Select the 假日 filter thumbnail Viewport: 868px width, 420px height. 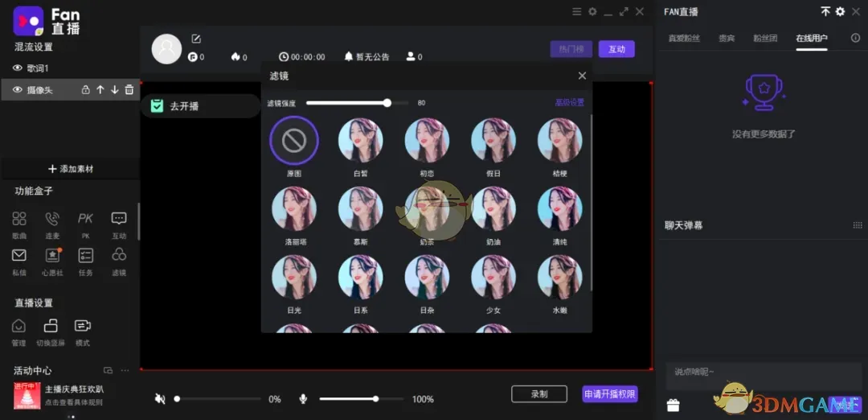click(493, 140)
